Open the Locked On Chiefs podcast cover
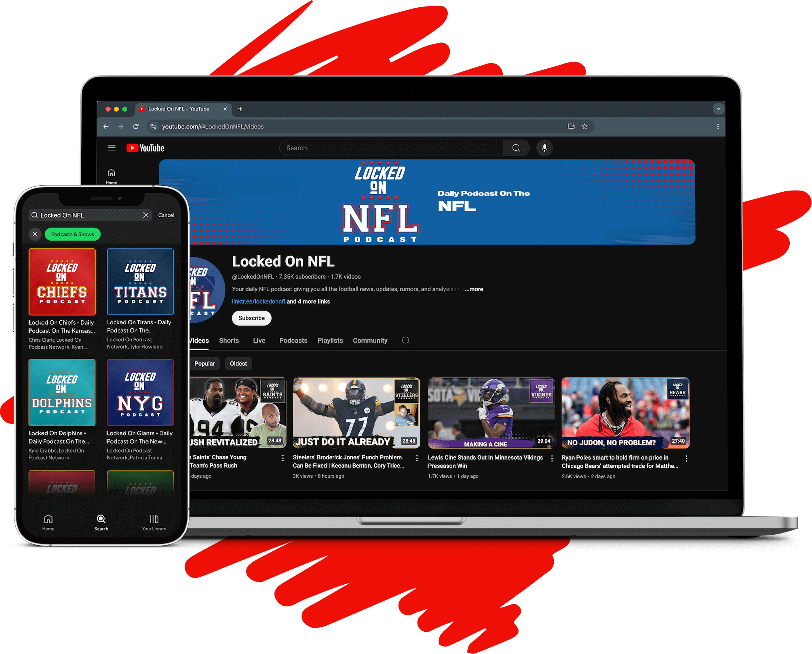 pyautogui.click(x=62, y=282)
